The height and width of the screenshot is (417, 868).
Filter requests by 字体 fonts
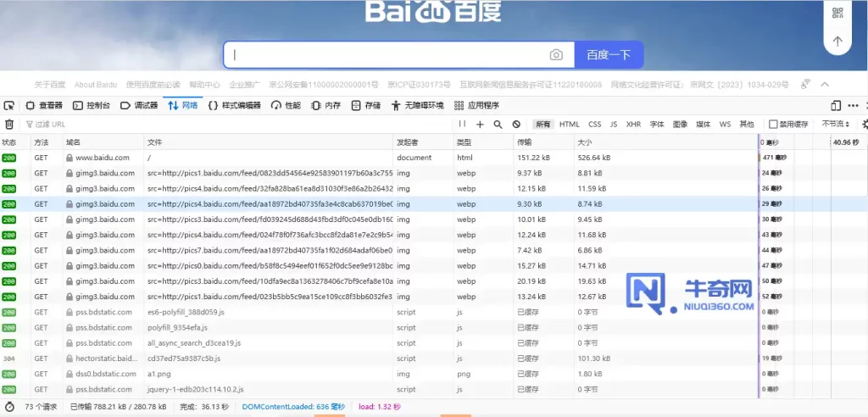pos(657,125)
